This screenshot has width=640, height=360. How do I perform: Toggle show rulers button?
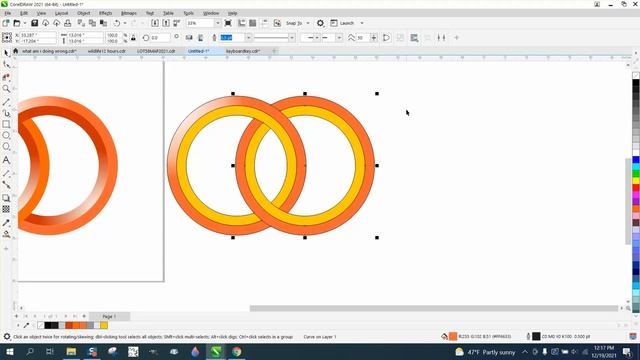click(x=242, y=23)
